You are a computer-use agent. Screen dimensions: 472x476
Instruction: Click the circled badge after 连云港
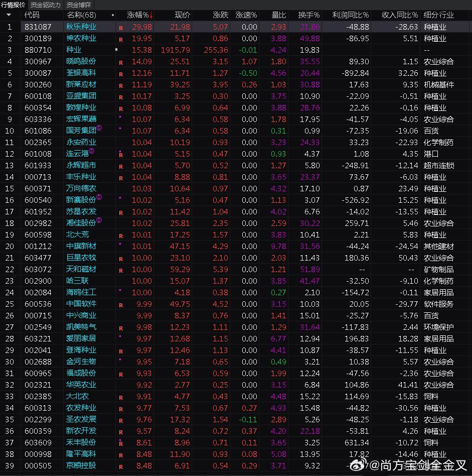(92, 151)
